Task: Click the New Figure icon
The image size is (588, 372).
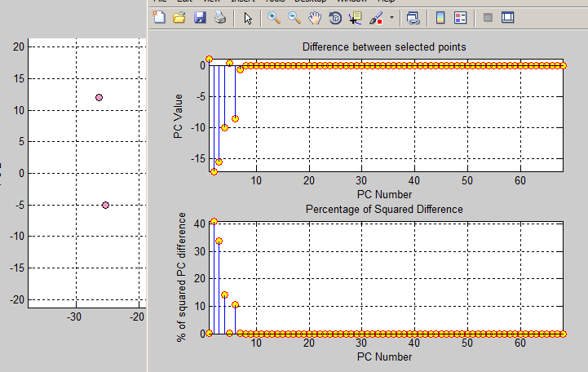Action: point(159,17)
